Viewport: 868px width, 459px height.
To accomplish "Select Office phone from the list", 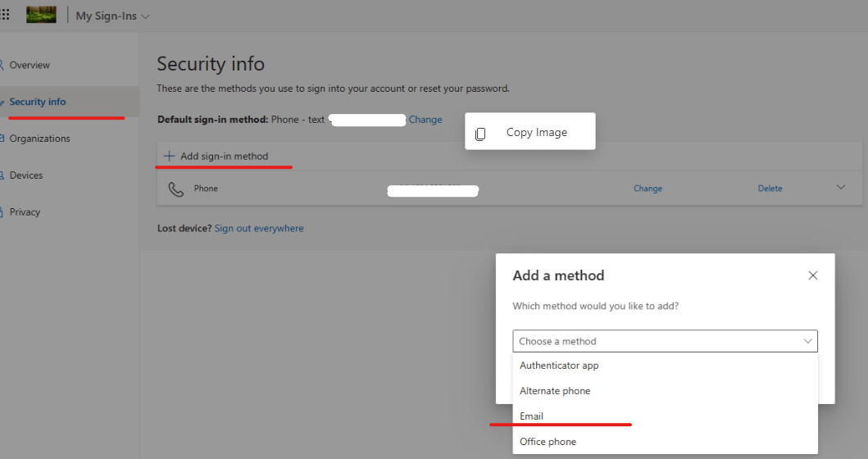I will click(x=665, y=442).
